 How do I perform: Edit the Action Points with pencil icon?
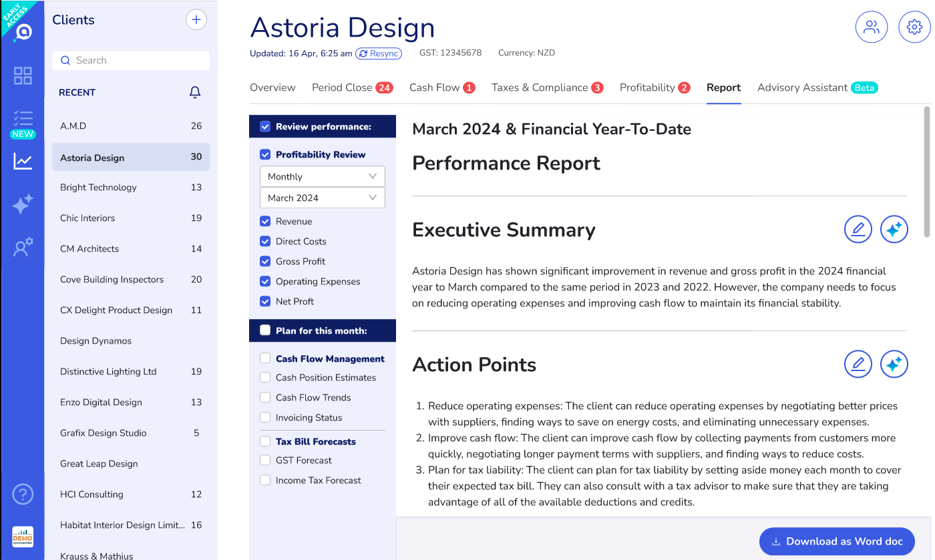pyautogui.click(x=858, y=364)
